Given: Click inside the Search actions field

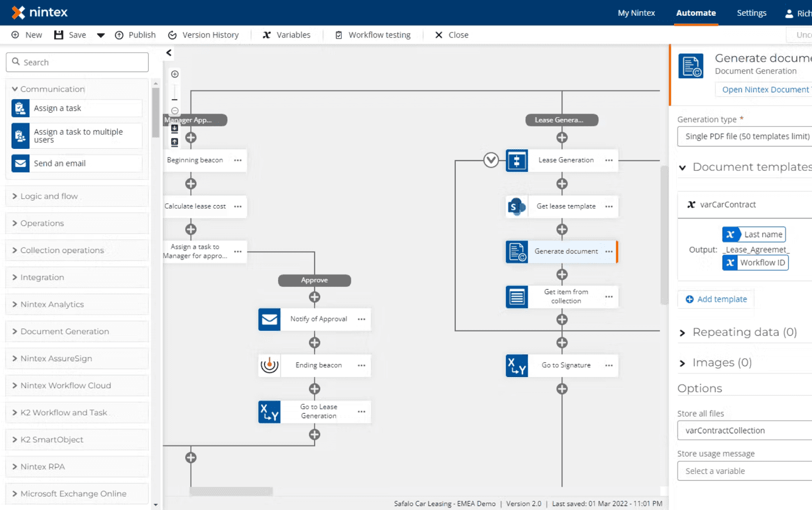Looking at the screenshot, I should click(x=77, y=62).
